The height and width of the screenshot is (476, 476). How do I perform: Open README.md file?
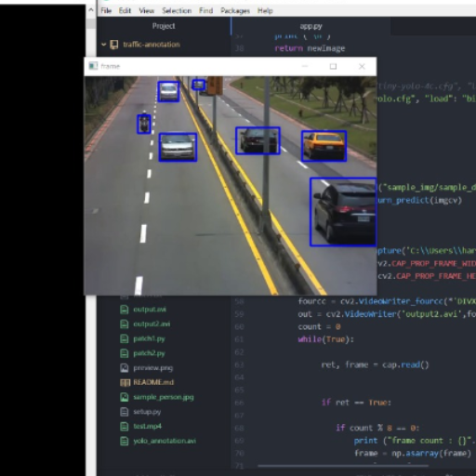153,382
